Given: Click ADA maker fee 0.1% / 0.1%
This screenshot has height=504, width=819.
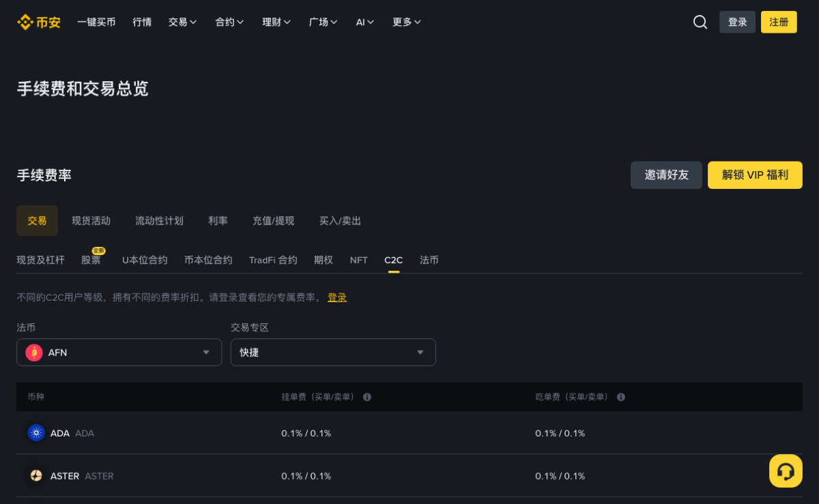Looking at the screenshot, I should pyautogui.click(x=306, y=433).
